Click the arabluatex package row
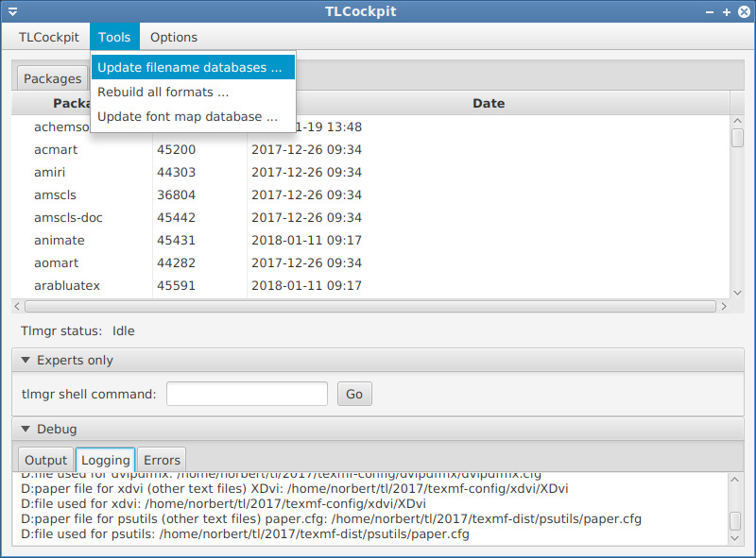The image size is (756, 558). point(66,285)
